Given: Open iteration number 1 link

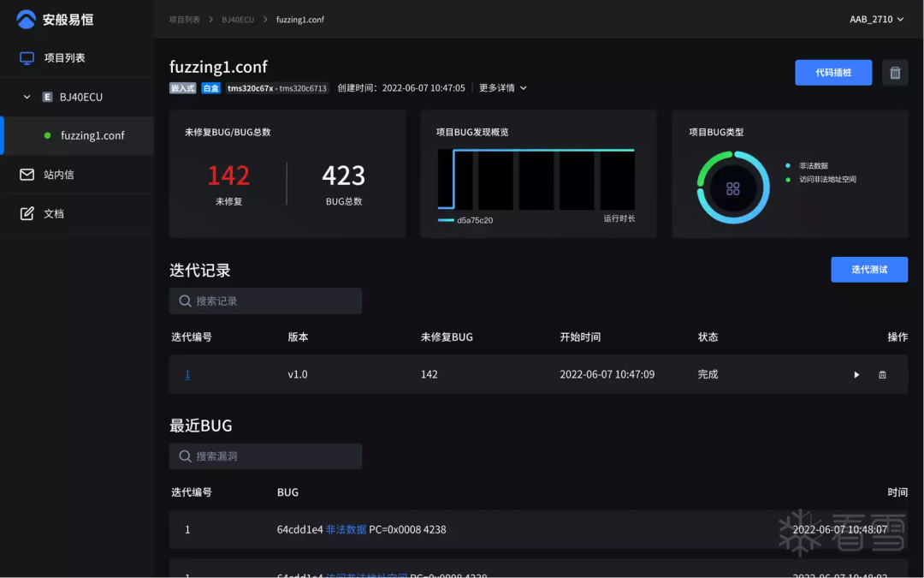Looking at the screenshot, I should click(x=187, y=374).
